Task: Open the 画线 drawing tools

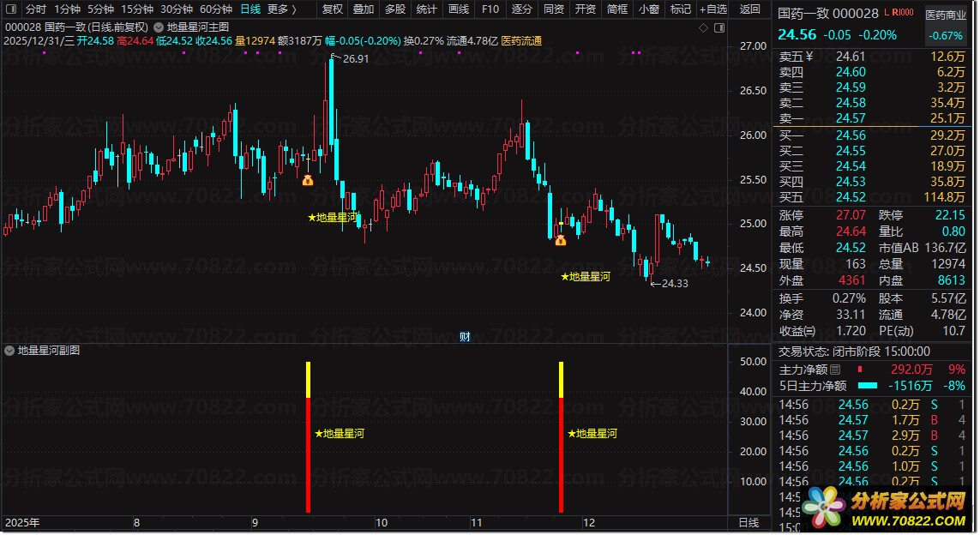Action: click(x=459, y=9)
